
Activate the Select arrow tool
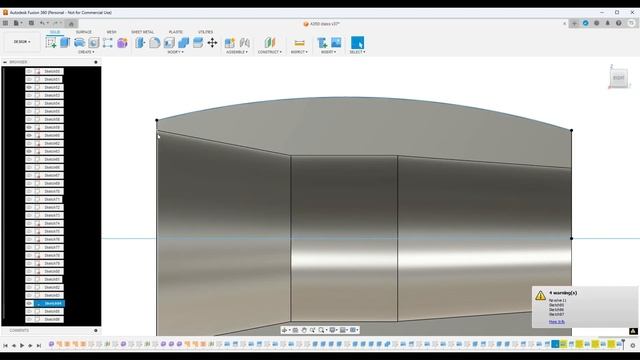[357, 42]
